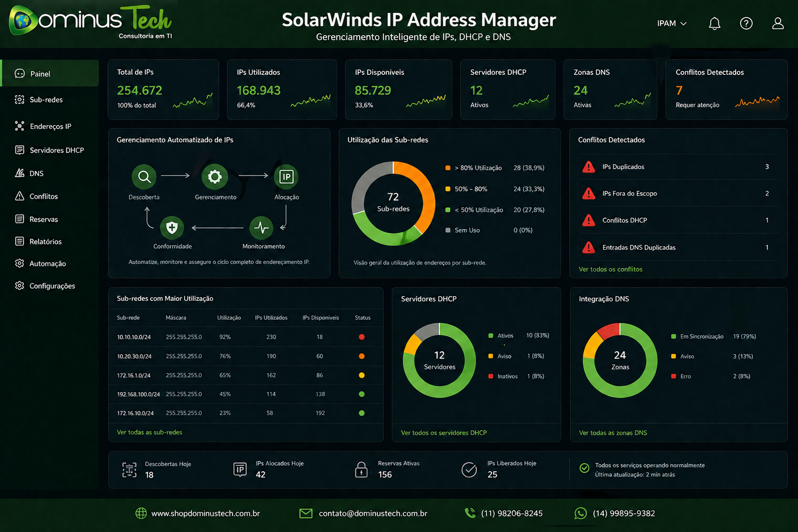Click the Descobertas Hoje scan icon
This screenshot has height=532, width=798.
tap(129, 470)
